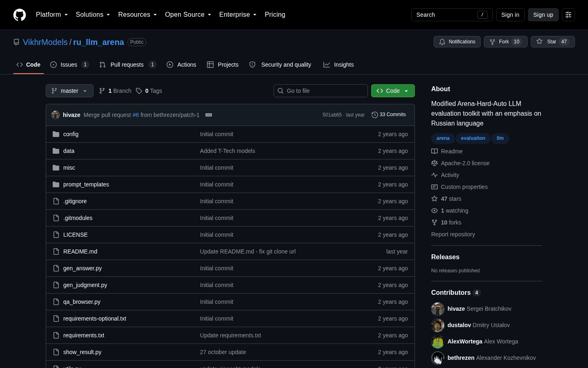Click the Search field in header
588x368 pixels.
pyautogui.click(x=452, y=15)
